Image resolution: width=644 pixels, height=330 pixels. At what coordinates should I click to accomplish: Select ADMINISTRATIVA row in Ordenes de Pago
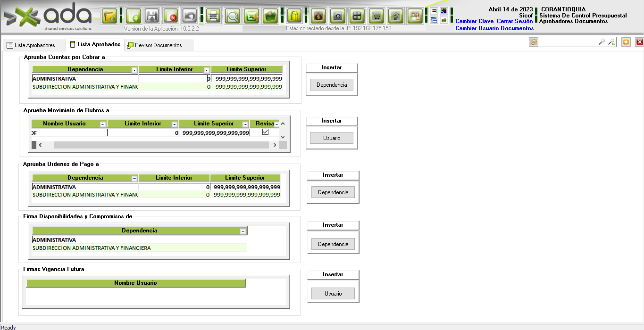[156, 187]
